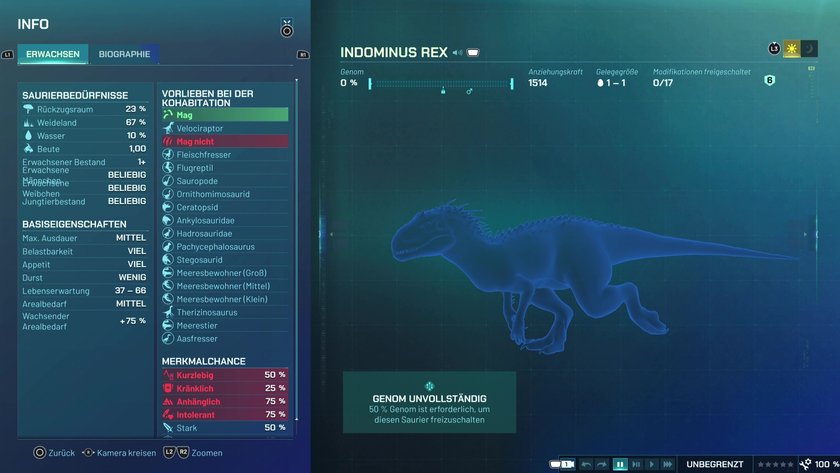The width and height of the screenshot is (840, 473).
Task: Click the male symbol marker under genome bar
Action: point(469,92)
